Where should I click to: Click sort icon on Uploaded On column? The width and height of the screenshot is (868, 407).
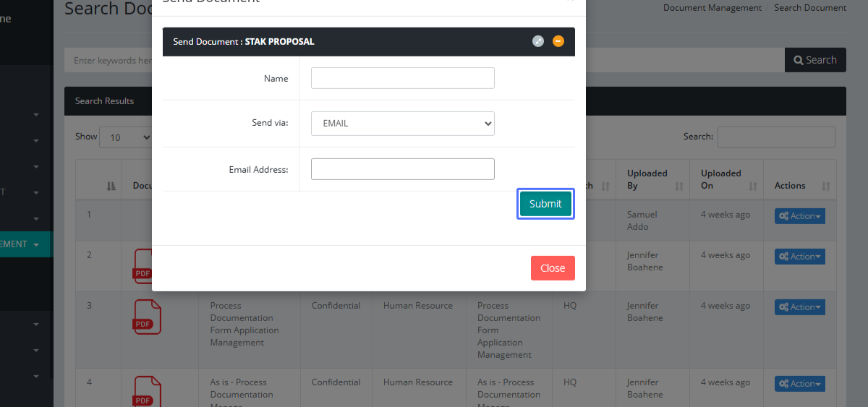click(x=753, y=186)
